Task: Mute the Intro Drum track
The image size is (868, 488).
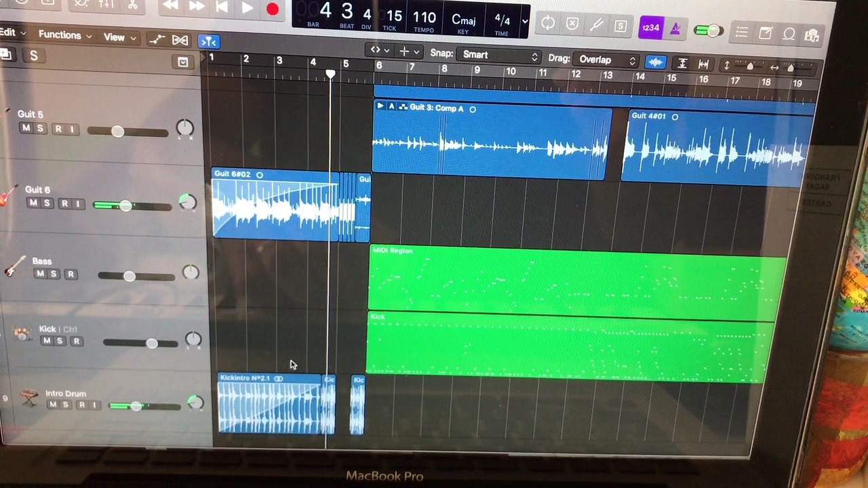Action: [52, 405]
